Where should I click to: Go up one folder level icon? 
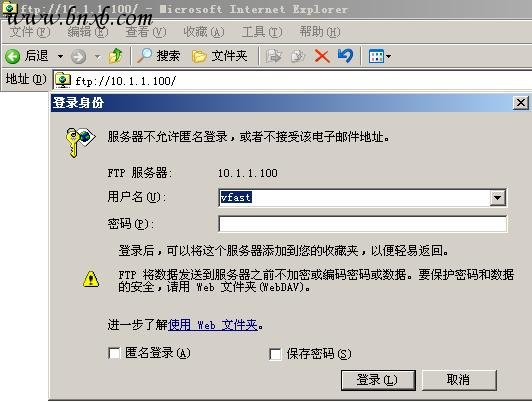pyautogui.click(x=115, y=56)
